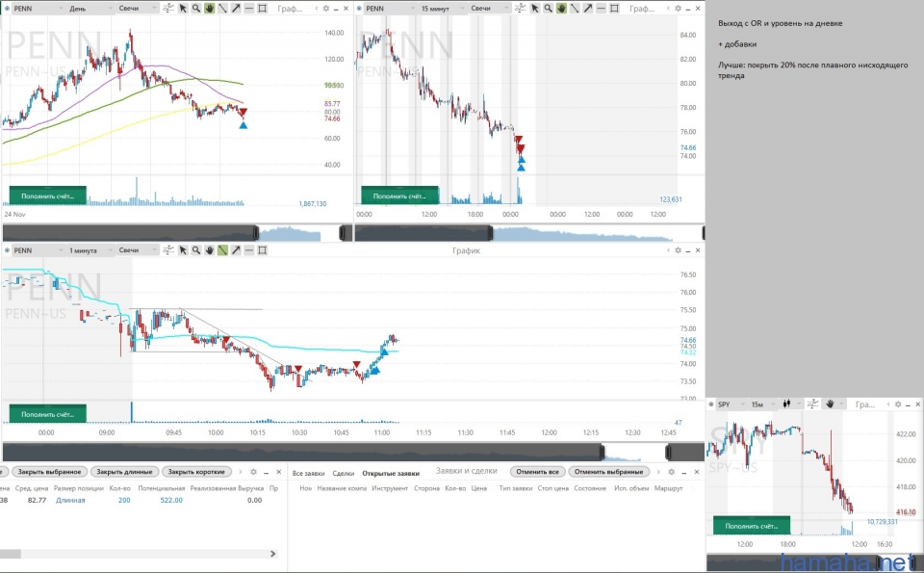This screenshot has width=924, height=573.
Task: Select line drawing tool in PENN daily chart
Action: point(222,9)
